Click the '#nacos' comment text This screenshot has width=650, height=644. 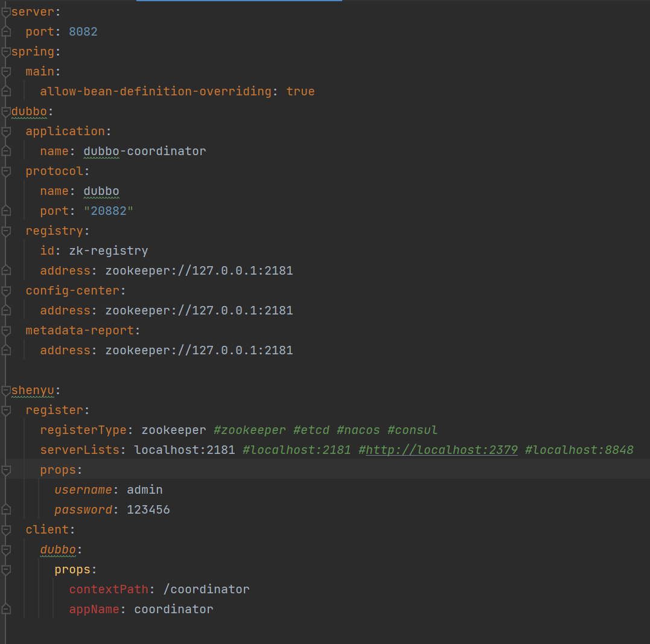tap(358, 430)
